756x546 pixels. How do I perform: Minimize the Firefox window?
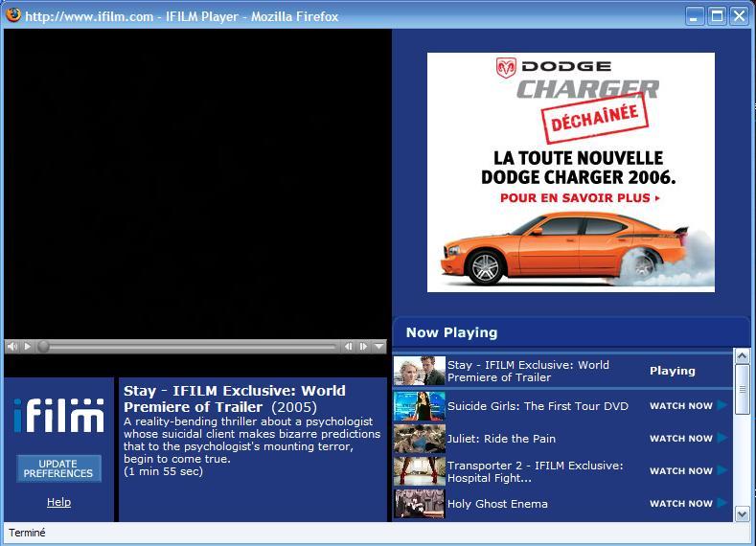pyautogui.click(x=694, y=16)
